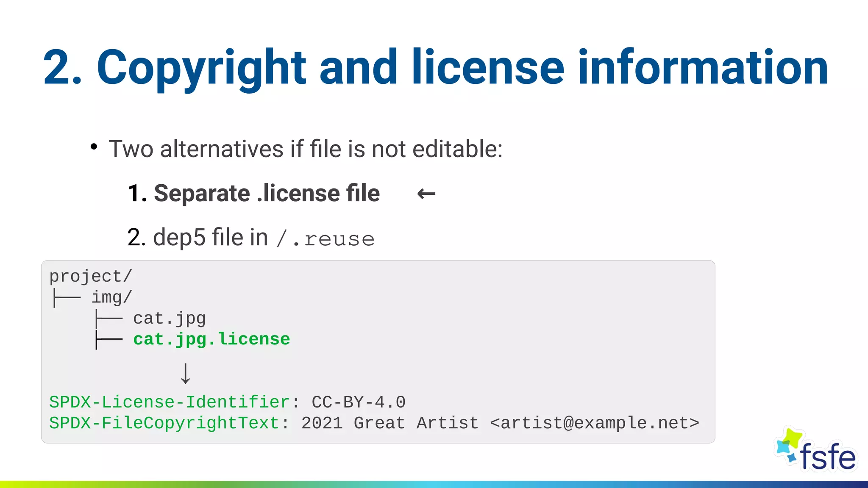Click the tree branch symbol before cat.jpg
868x488 pixels.
click(x=108, y=319)
